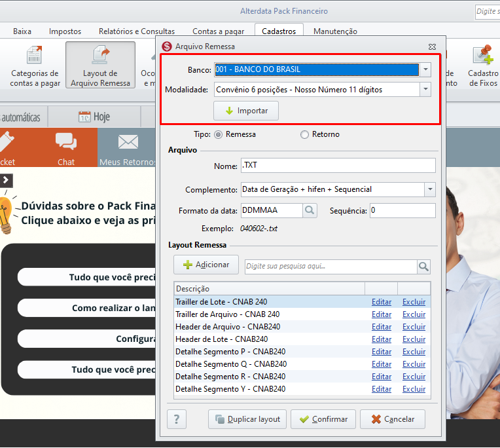Close the Arquivo Remessa dialog

click(x=432, y=47)
